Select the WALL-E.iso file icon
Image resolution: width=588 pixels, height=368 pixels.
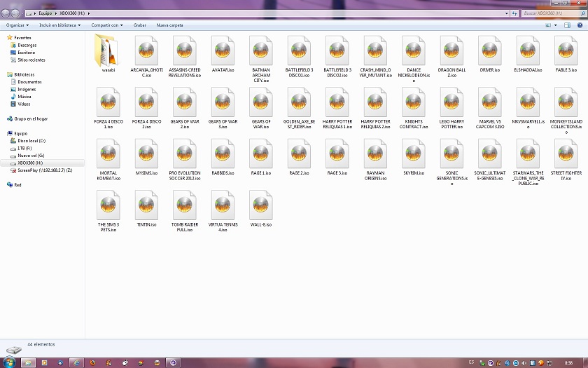(261, 206)
